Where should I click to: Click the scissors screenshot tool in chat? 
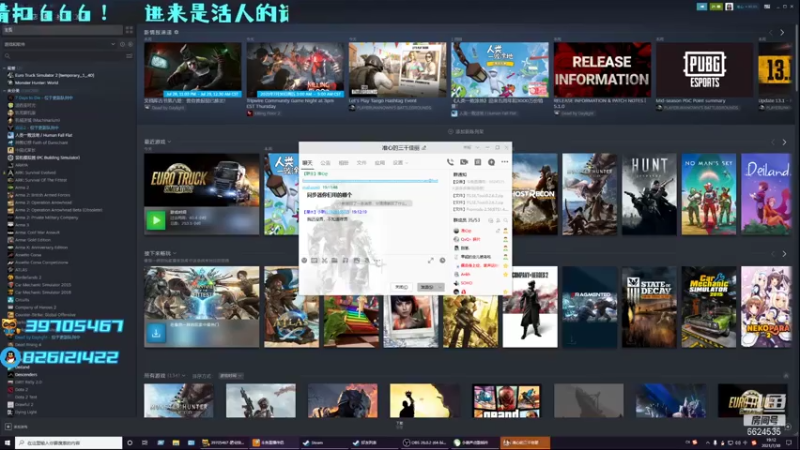point(324,261)
